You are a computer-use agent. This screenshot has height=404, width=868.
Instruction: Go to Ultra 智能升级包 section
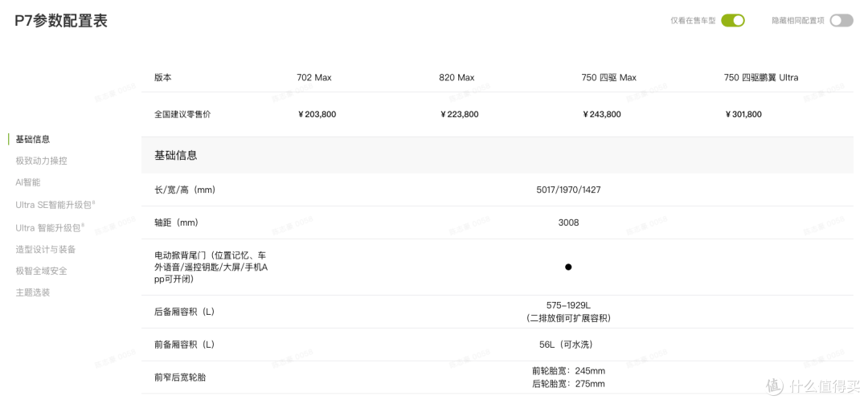coord(50,227)
